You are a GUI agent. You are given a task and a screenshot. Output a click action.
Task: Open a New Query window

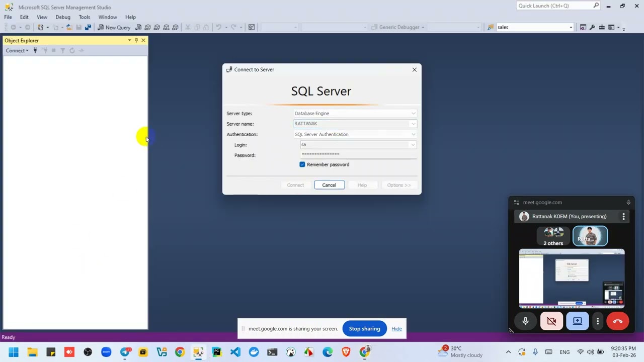point(114,27)
